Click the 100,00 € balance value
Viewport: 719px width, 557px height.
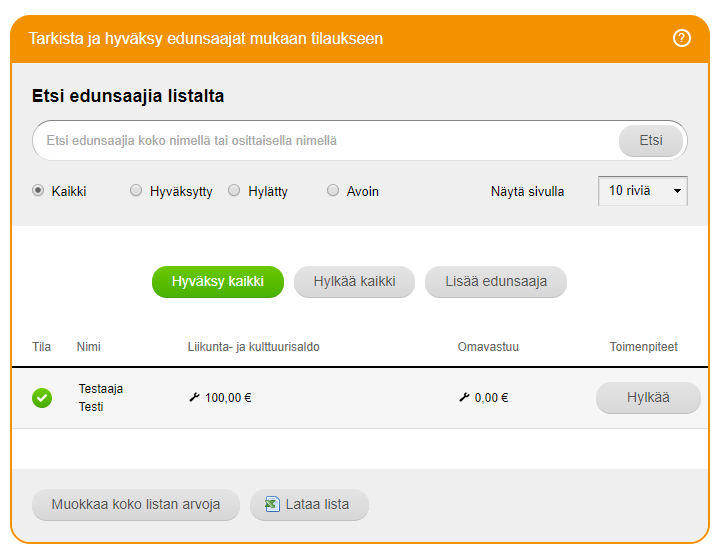[228, 397]
